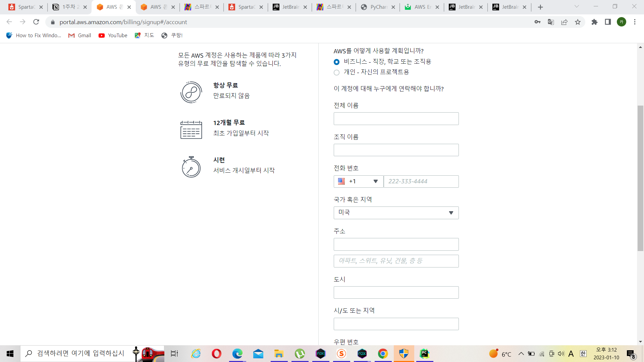Click the city input field
644x362 pixels.
(396, 293)
